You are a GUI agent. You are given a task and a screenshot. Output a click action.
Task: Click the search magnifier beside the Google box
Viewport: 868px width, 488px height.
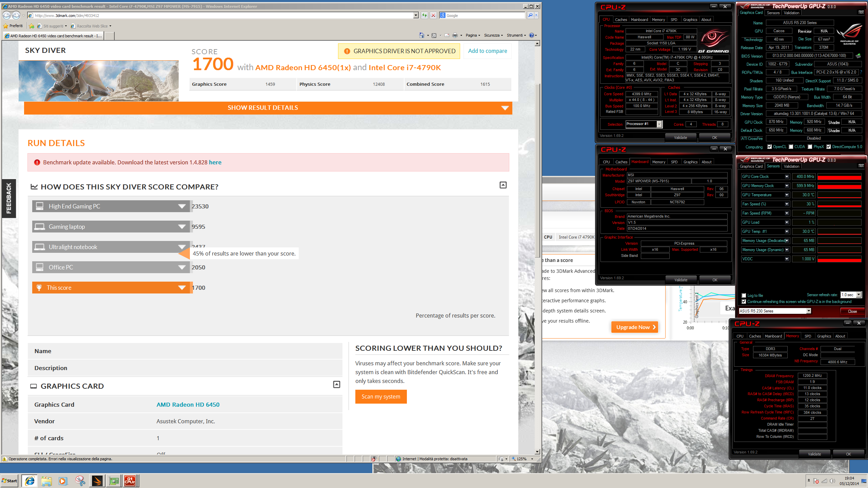pos(530,15)
